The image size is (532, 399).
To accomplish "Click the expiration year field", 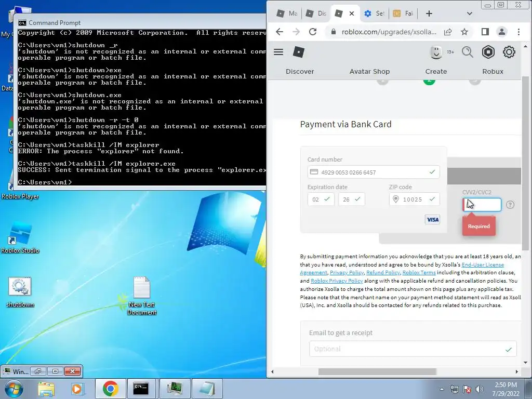I will pos(352,199).
